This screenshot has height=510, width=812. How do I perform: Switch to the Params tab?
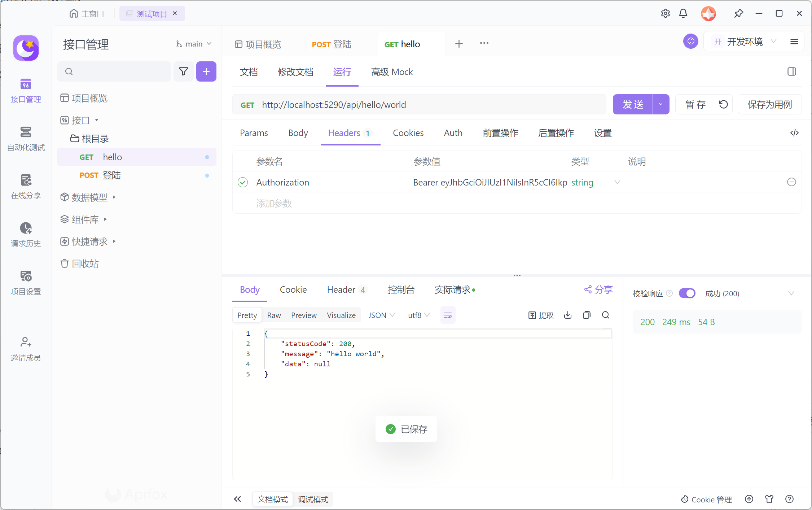(x=254, y=133)
